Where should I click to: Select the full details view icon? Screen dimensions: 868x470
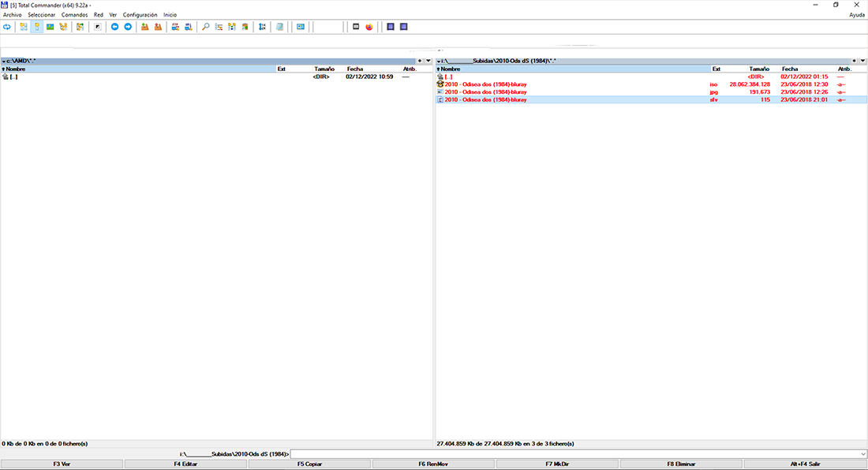(37, 27)
